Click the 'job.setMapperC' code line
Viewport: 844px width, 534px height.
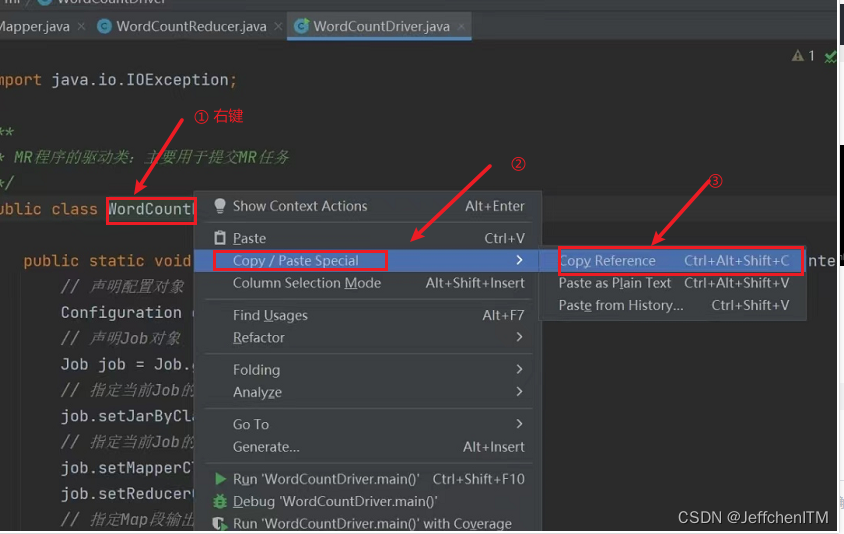[x=126, y=468]
